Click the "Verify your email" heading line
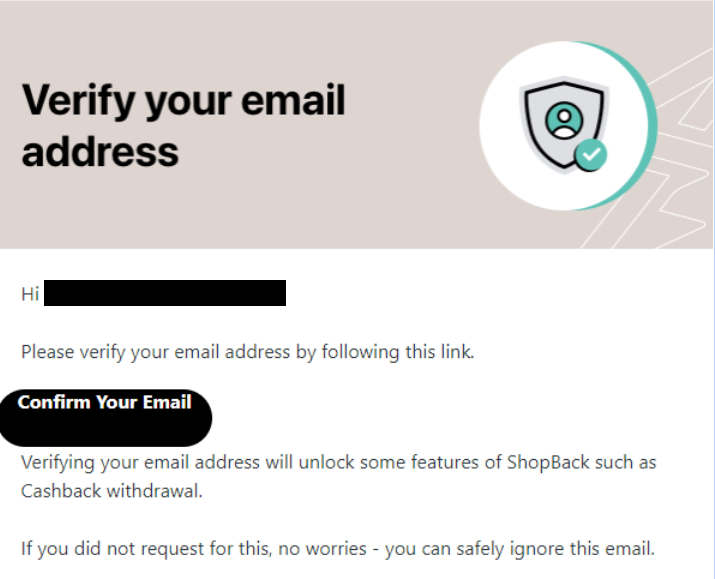715x579 pixels. 183,100
